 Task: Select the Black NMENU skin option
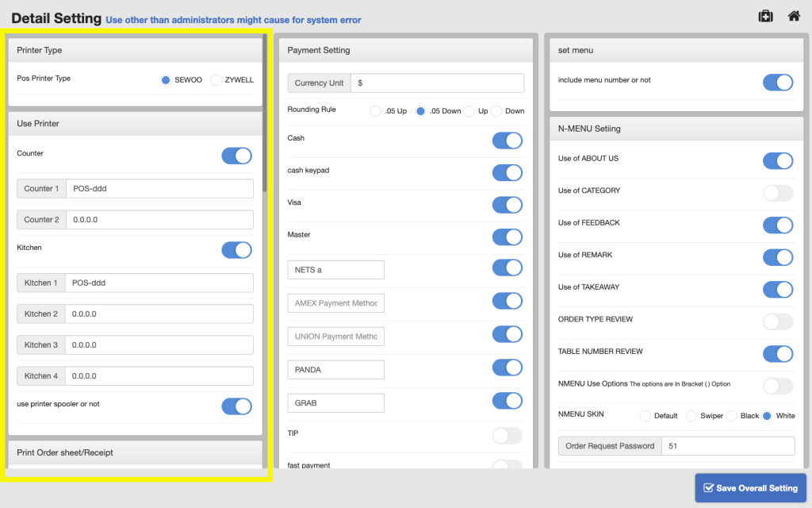click(732, 416)
